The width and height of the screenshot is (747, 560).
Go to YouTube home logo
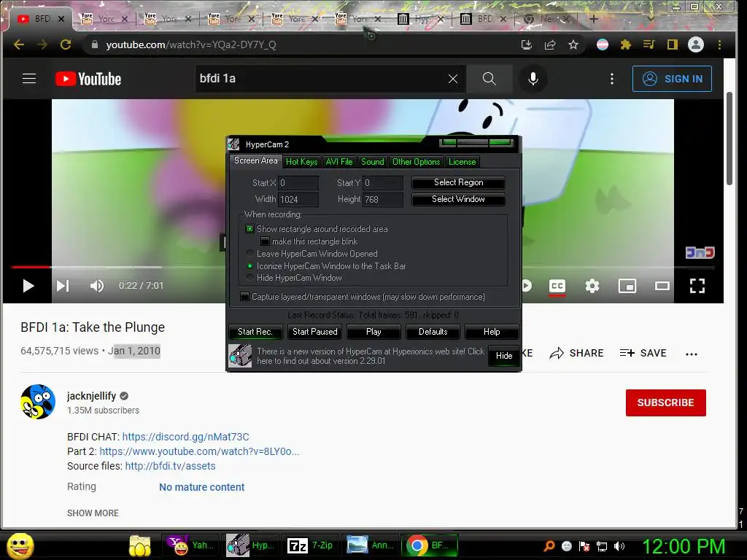[x=88, y=79]
